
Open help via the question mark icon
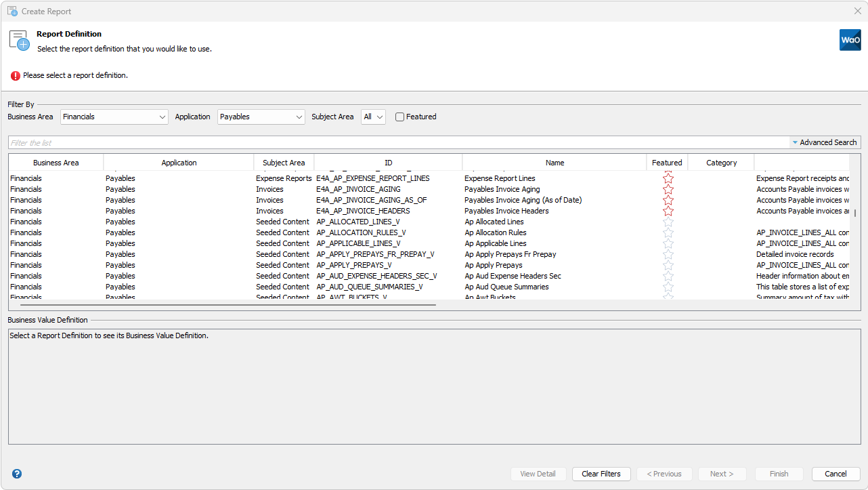click(17, 474)
